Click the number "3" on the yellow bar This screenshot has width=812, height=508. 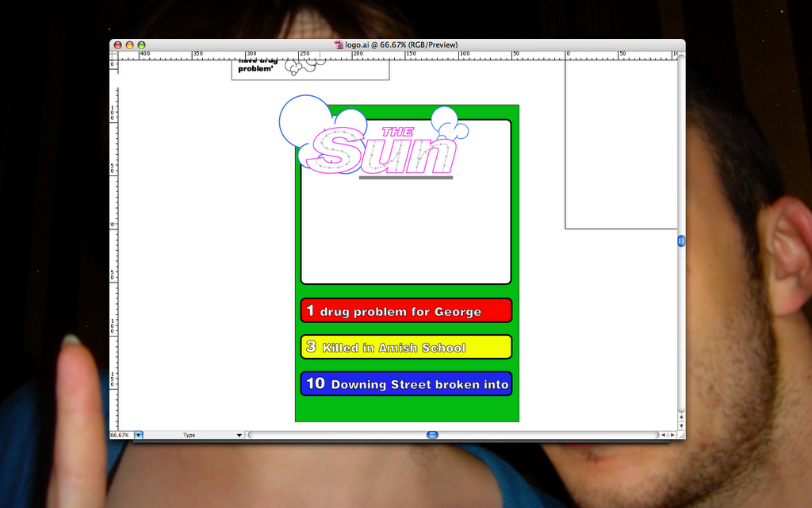click(311, 346)
